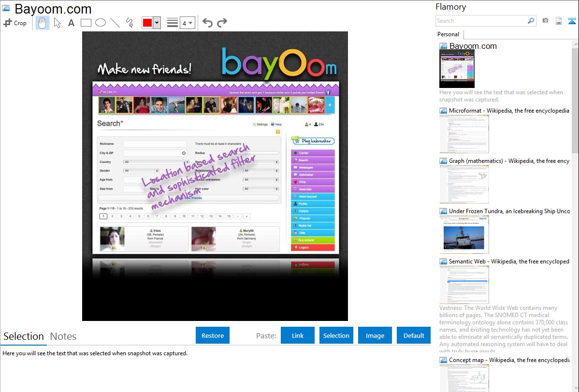Open the Personal tab
The height and width of the screenshot is (392, 579).
click(448, 34)
